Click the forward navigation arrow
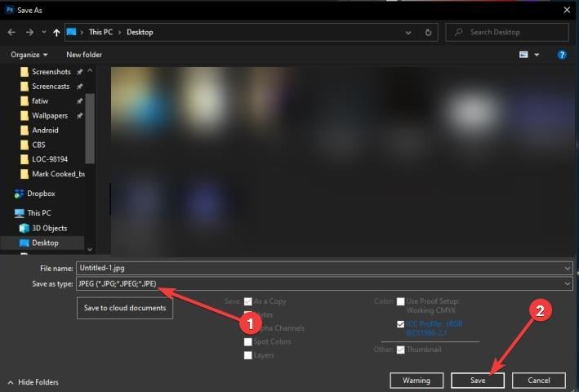 tap(29, 33)
